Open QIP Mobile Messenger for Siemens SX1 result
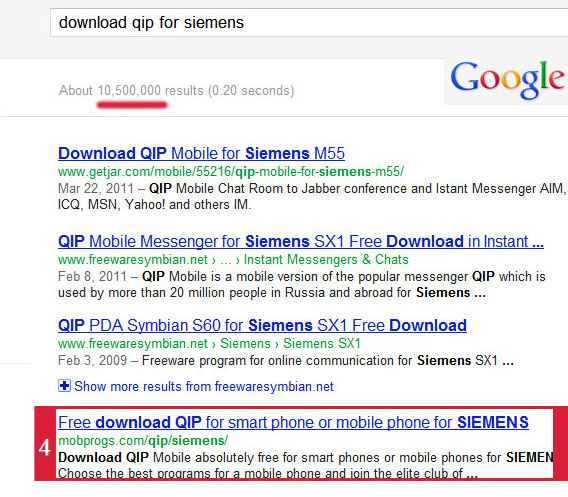Screen dimensions: 568x497 (x=301, y=241)
